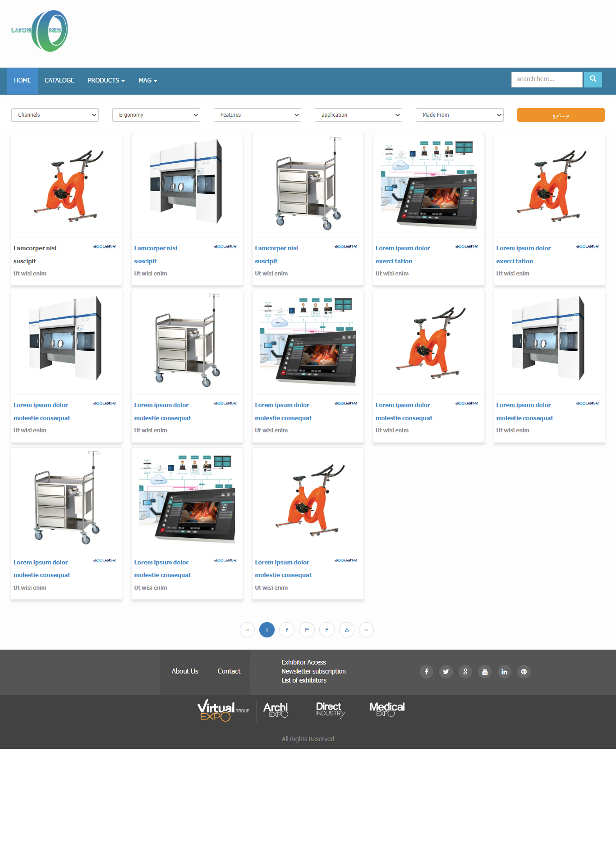Expand the Channels dropdown
Image resolution: width=616 pixels, height=857 pixels.
pyautogui.click(x=55, y=115)
